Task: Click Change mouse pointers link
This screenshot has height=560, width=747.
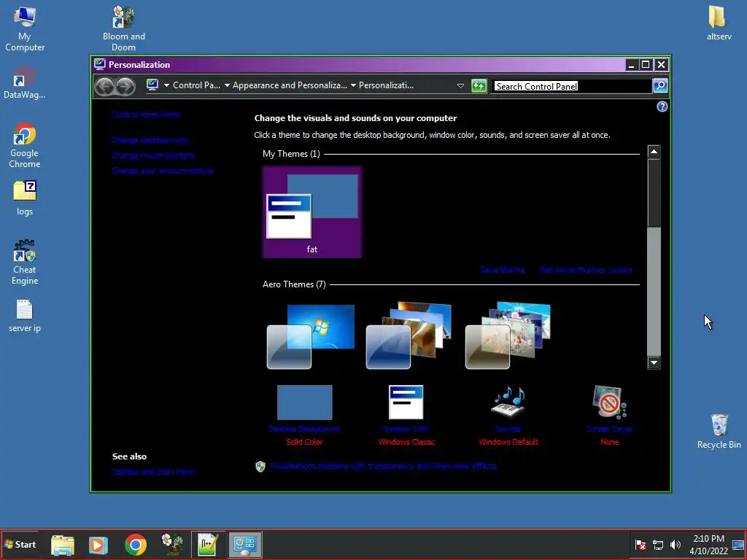Action: 153,155
